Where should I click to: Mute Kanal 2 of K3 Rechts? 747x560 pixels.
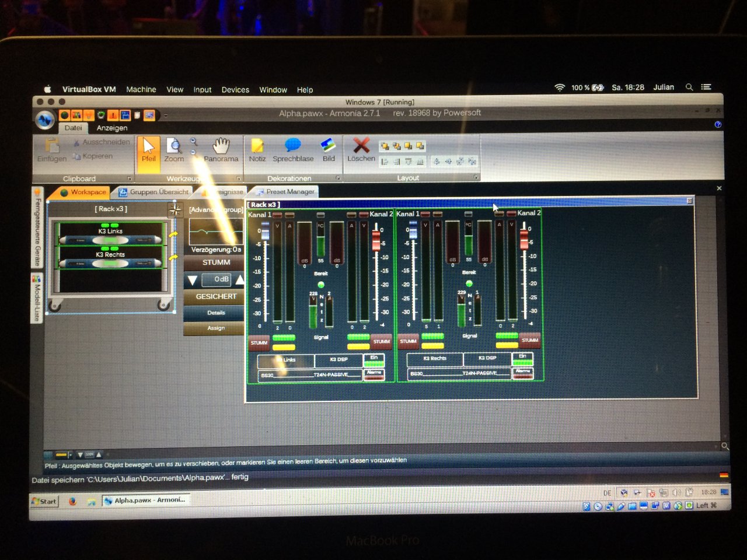click(530, 340)
